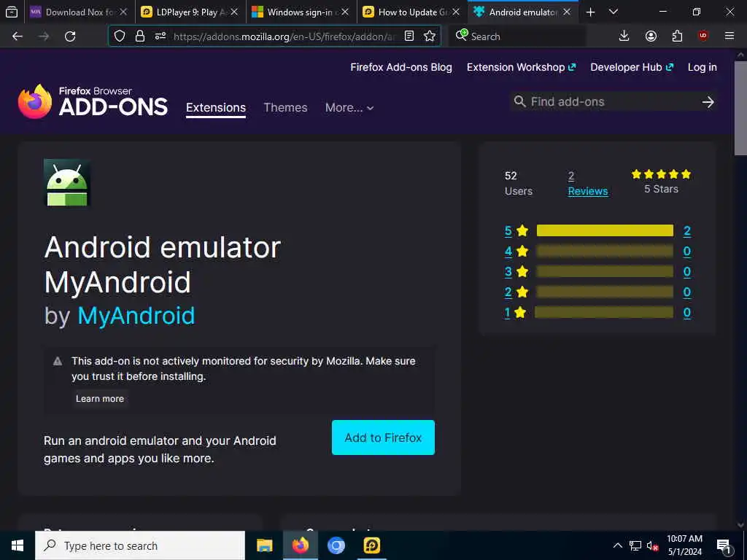Expand the More... dropdown
This screenshot has height=560, width=747.
click(x=349, y=108)
